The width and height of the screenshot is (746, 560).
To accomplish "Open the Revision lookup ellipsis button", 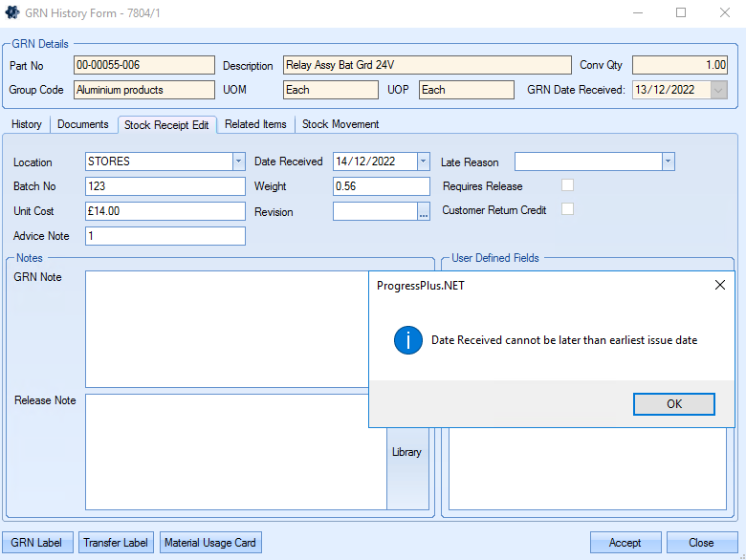I will coord(424,212).
